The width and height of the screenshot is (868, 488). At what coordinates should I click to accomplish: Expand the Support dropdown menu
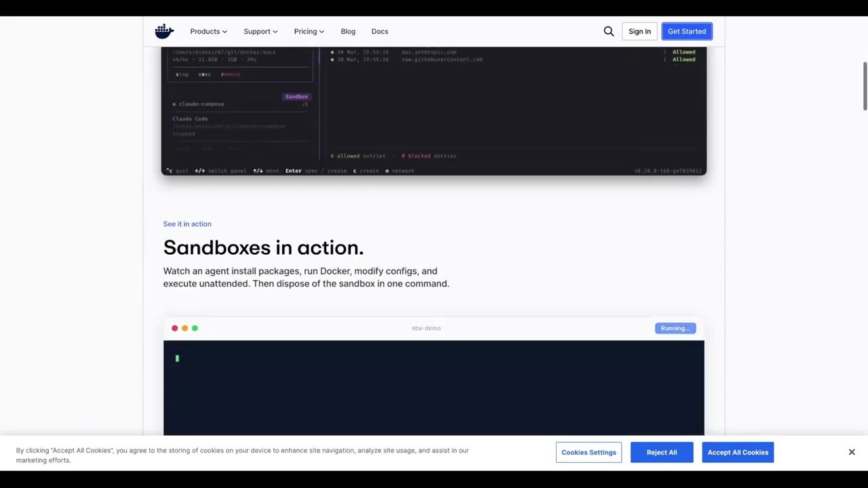click(261, 31)
